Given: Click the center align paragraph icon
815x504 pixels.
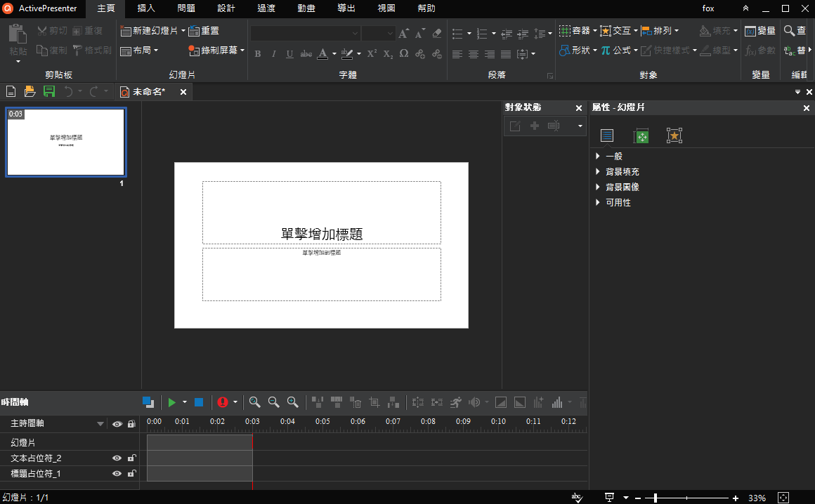Looking at the screenshot, I should click(x=474, y=54).
